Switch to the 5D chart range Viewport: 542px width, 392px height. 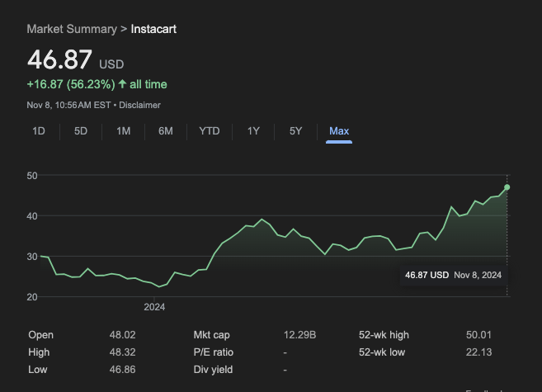coord(81,131)
